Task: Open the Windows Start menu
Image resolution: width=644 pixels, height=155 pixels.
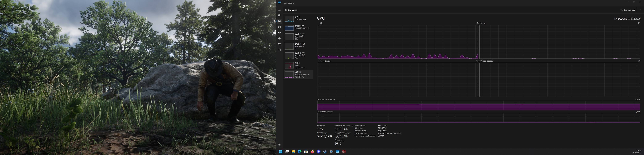Action: point(281,151)
